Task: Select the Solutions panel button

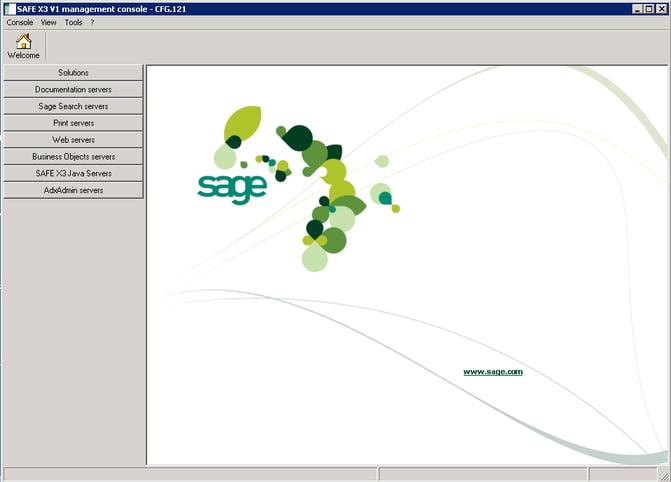Action: (73, 73)
